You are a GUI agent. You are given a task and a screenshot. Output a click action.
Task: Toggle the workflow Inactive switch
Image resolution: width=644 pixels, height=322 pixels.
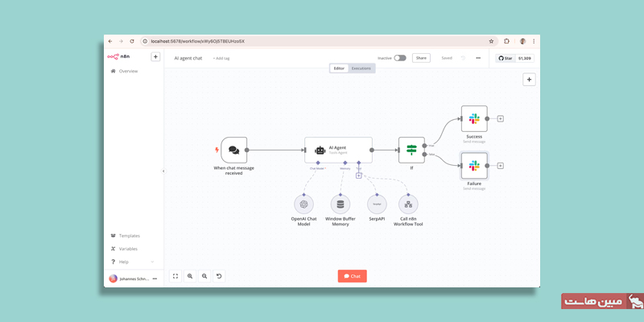pos(399,58)
